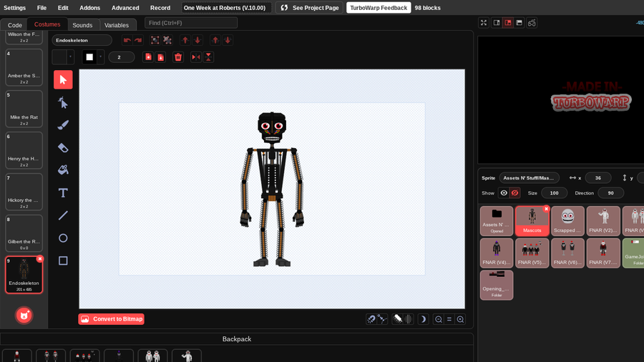This screenshot has width=644, height=362.
Task: Click the Convert to Bitmap button
Action: tap(112, 319)
